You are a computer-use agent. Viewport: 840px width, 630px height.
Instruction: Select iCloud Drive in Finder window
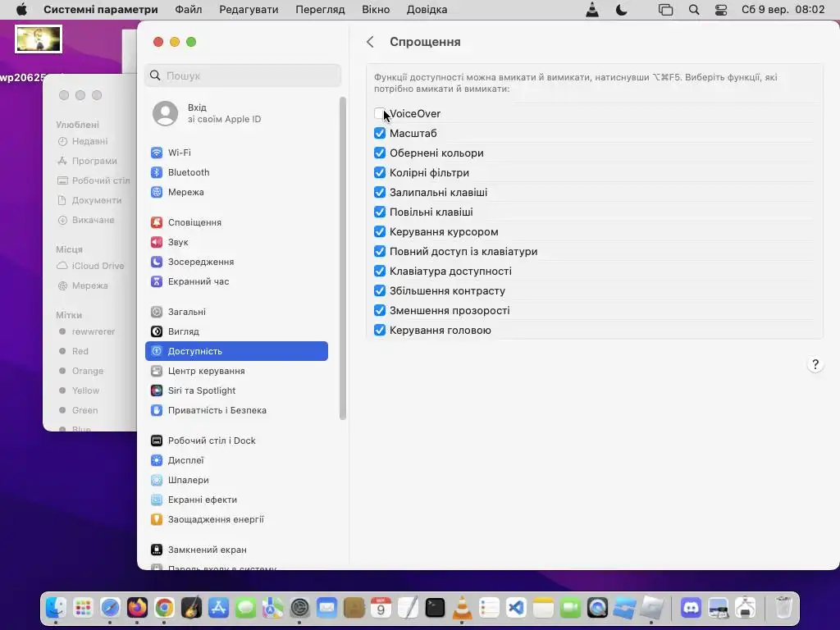90,266
